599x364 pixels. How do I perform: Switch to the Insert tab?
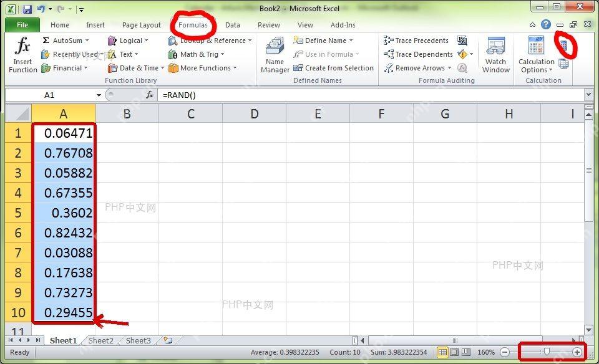click(x=95, y=25)
